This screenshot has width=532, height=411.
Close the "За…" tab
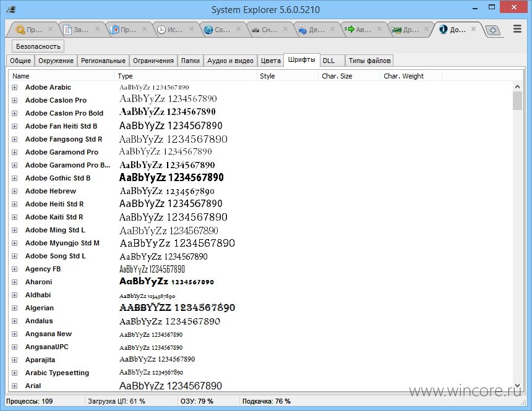pyautogui.click(x=97, y=29)
